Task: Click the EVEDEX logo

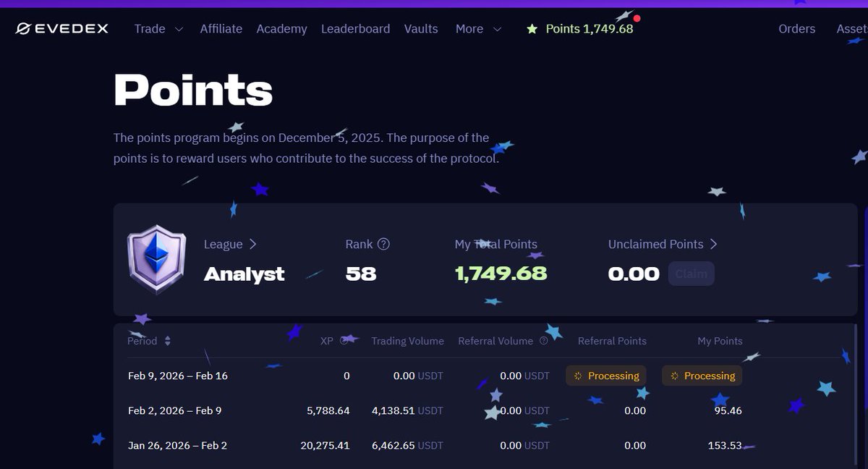Action: [62, 29]
